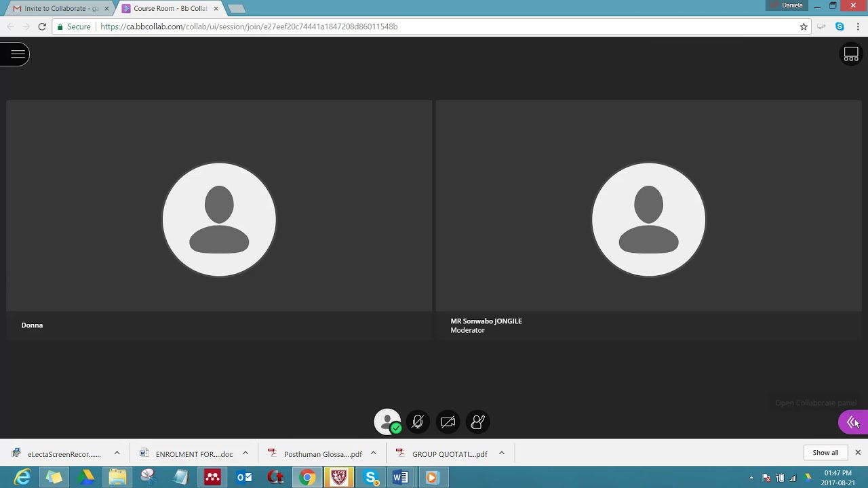The image size is (868, 488).
Task: Expand options for eLectaScreenRecor download
Action: 117,453
